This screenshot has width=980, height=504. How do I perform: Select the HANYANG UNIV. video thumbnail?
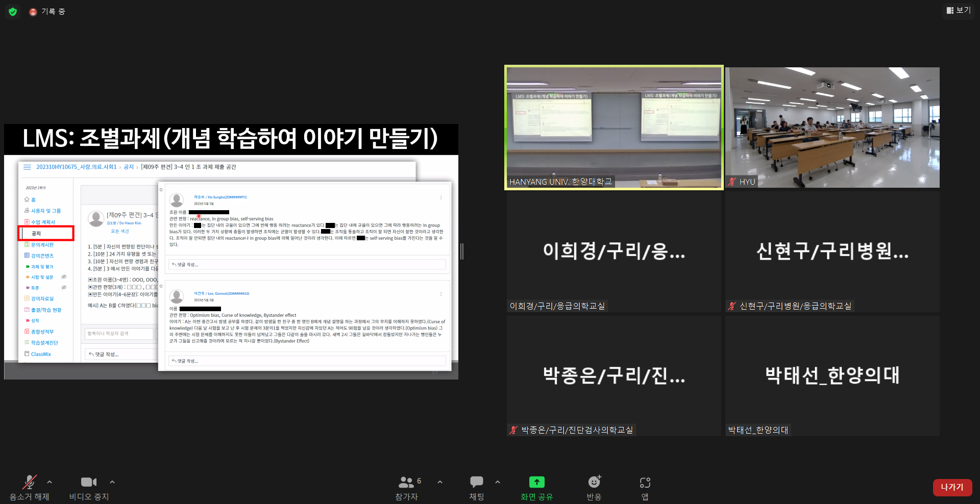click(x=614, y=128)
